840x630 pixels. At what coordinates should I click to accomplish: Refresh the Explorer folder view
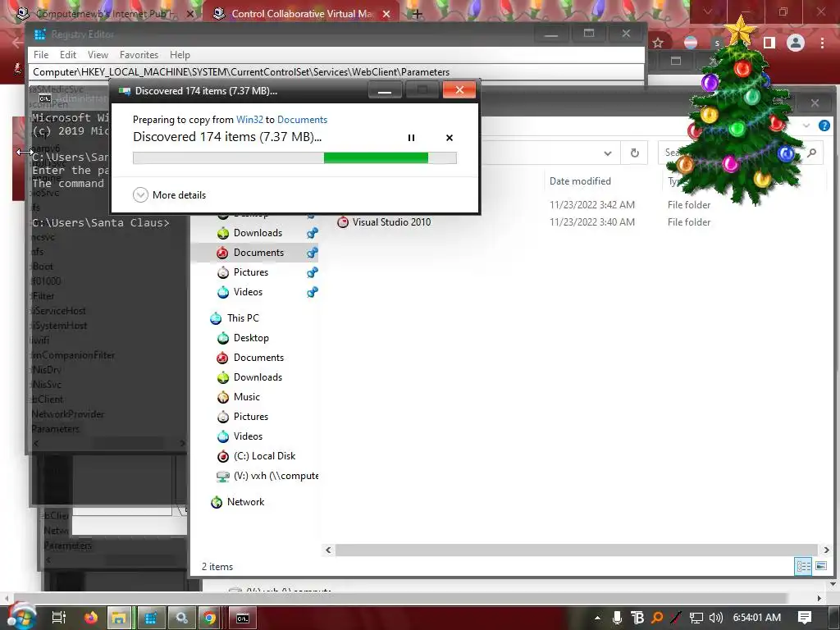click(x=635, y=153)
